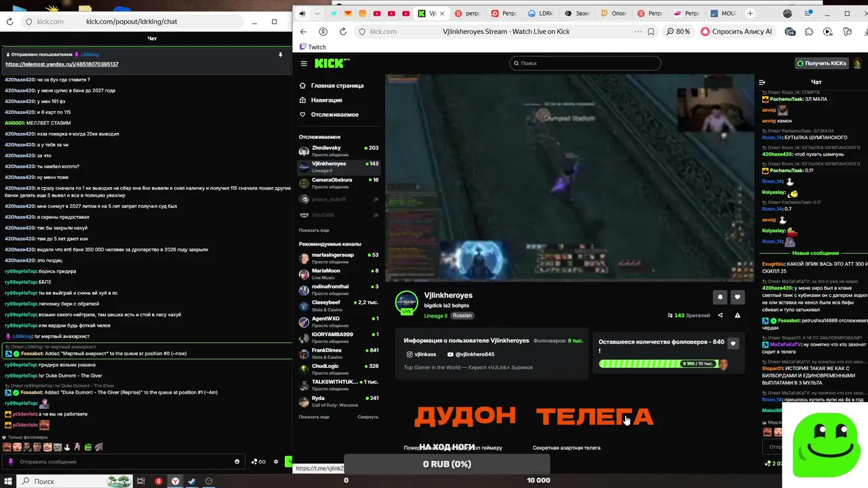This screenshot has height=488, width=868.
Task: Open the Zhmilevsky channel in sidebar
Action: (x=338, y=150)
